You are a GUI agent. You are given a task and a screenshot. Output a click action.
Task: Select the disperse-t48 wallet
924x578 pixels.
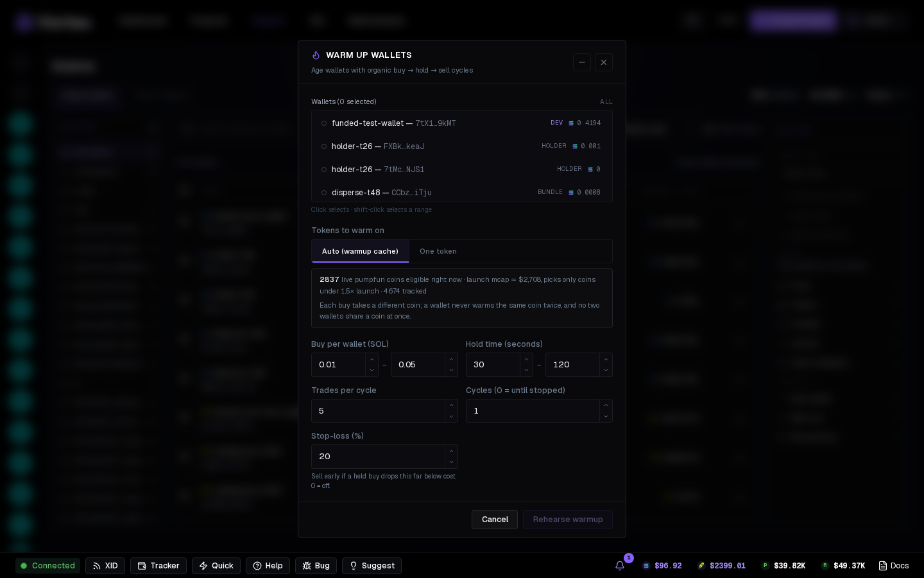point(462,193)
